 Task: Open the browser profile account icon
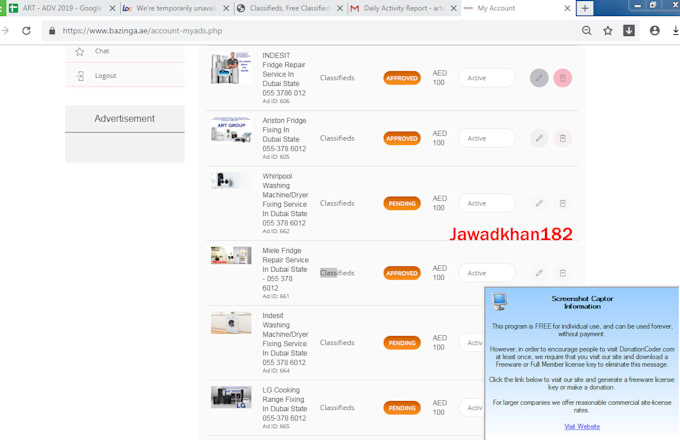pos(655,31)
